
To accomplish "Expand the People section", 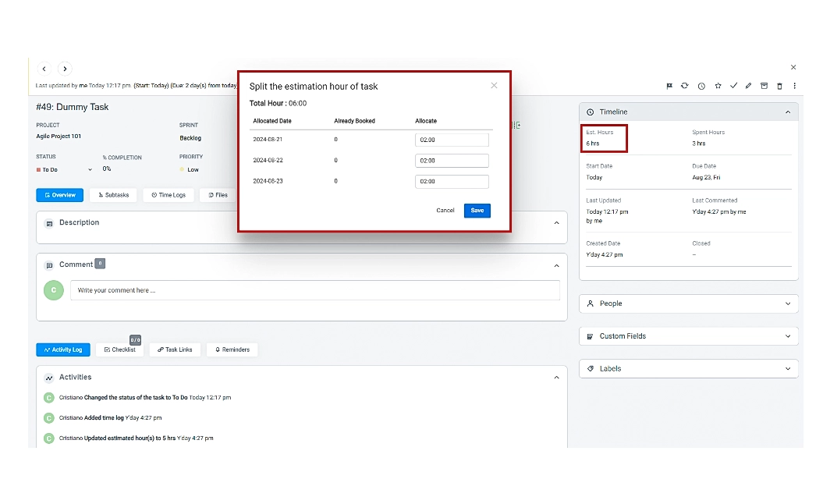I will click(x=787, y=303).
